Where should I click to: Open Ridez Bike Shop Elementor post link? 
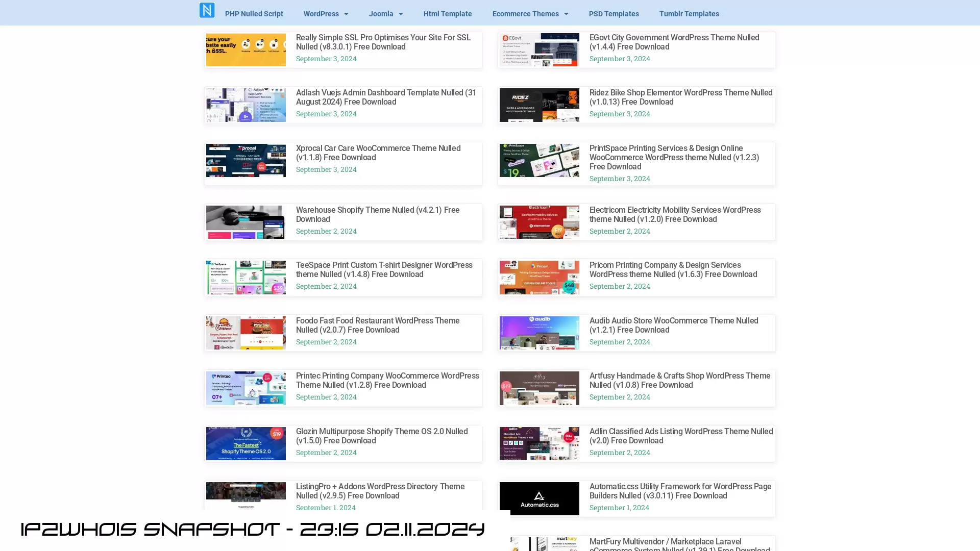(680, 97)
